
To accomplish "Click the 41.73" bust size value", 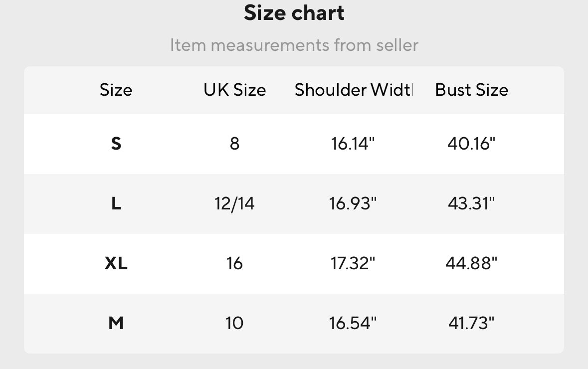I will pos(471,323).
